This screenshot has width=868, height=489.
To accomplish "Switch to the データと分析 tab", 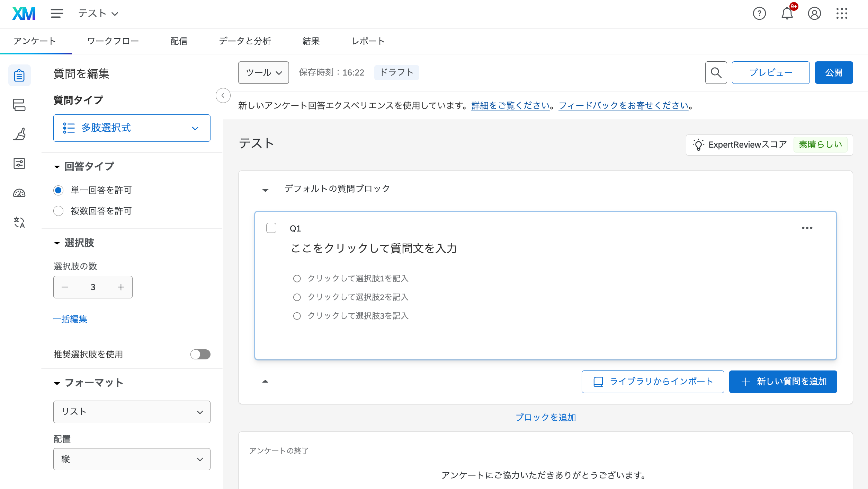I will (x=245, y=41).
